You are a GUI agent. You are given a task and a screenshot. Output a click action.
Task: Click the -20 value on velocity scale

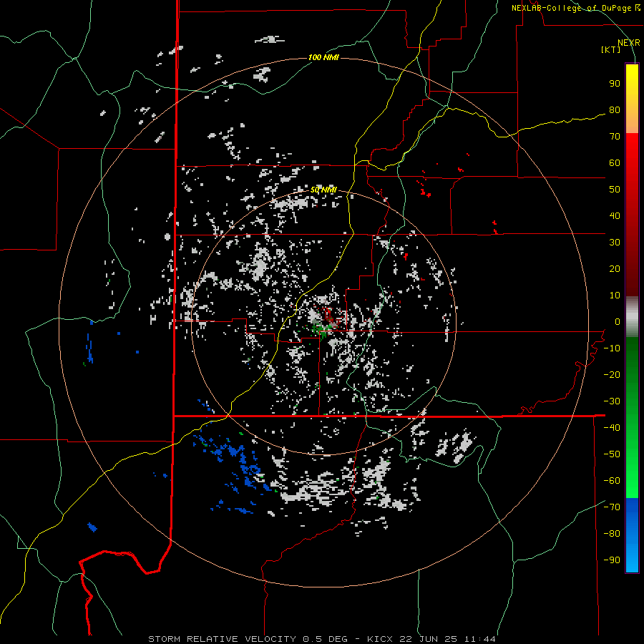tap(612, 375)
